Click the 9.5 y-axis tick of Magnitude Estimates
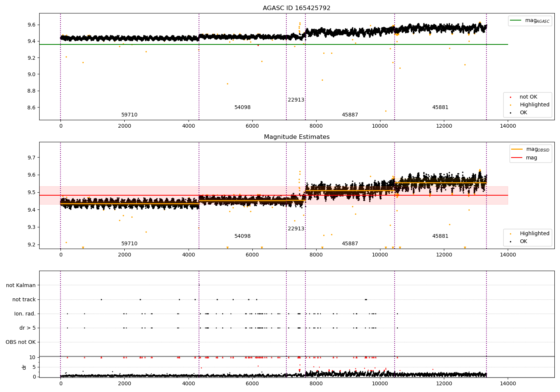560x392 pixels. [31, 192]
